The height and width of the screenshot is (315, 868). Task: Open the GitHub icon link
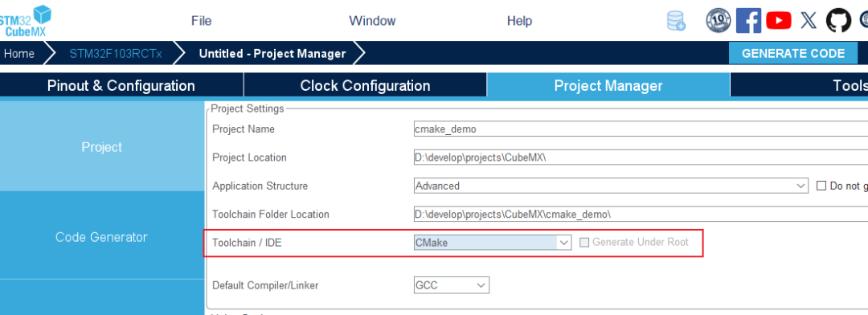pos(838,20)
